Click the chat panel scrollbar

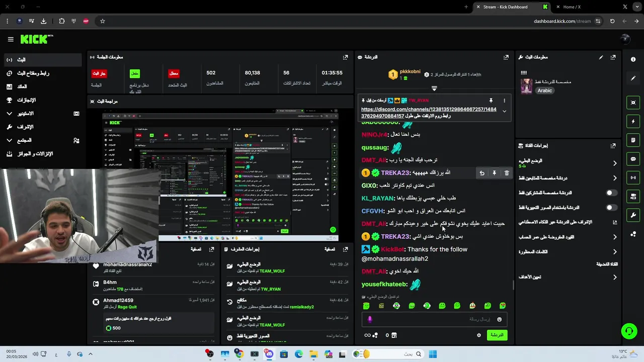tap(513, 285)
